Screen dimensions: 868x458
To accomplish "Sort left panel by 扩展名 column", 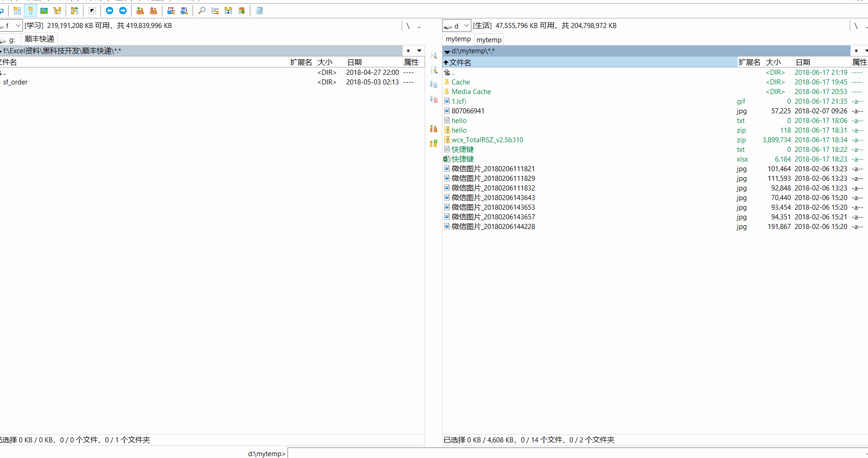I will coord(302,62).
